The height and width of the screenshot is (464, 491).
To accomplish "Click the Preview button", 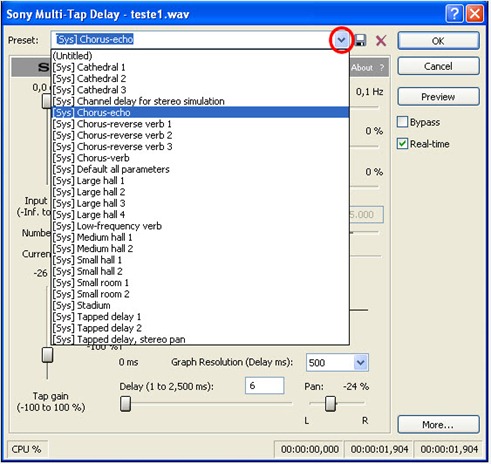I will (438, 97).
